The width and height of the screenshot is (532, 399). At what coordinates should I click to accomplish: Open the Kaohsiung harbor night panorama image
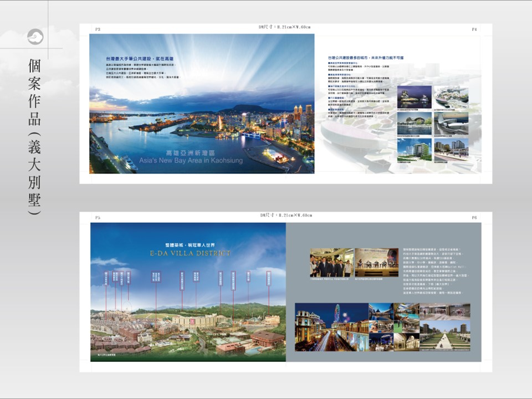pos(202,104)
